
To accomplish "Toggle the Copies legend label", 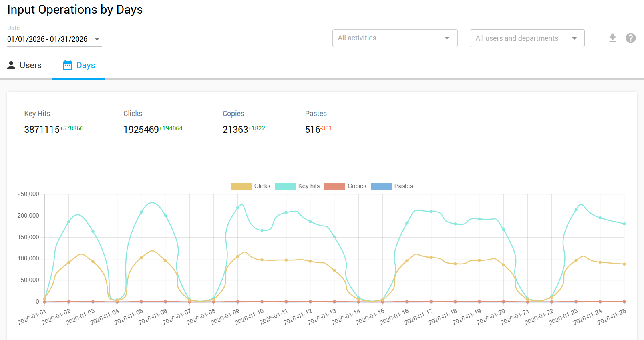I will click(357, 186).
